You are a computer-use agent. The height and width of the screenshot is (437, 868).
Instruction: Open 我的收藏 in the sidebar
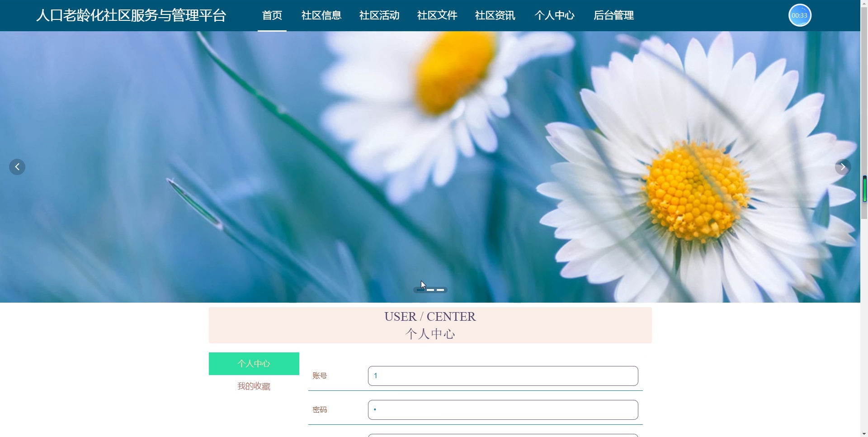[254, 386]
